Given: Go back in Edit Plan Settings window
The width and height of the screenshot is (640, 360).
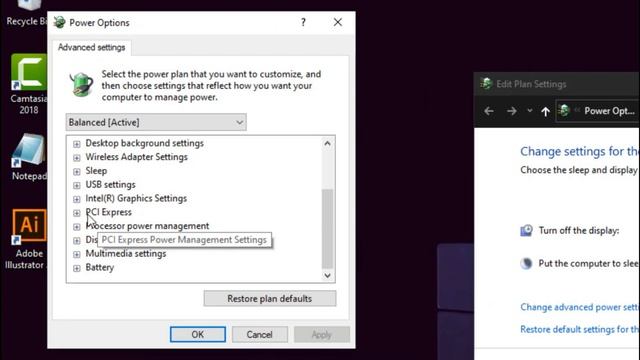Looking at the screenshot, I should [489, 111].
